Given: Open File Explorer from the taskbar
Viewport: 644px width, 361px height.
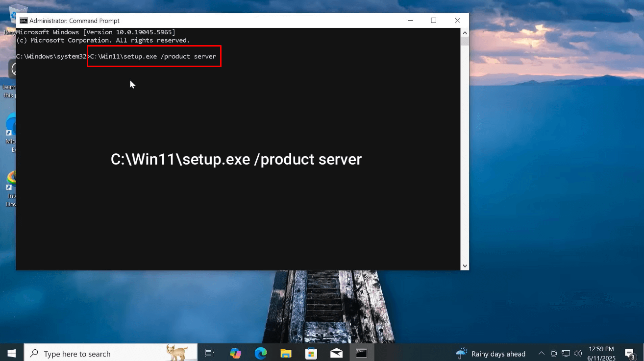Looking at the screenshot, I should coord(286,353).
